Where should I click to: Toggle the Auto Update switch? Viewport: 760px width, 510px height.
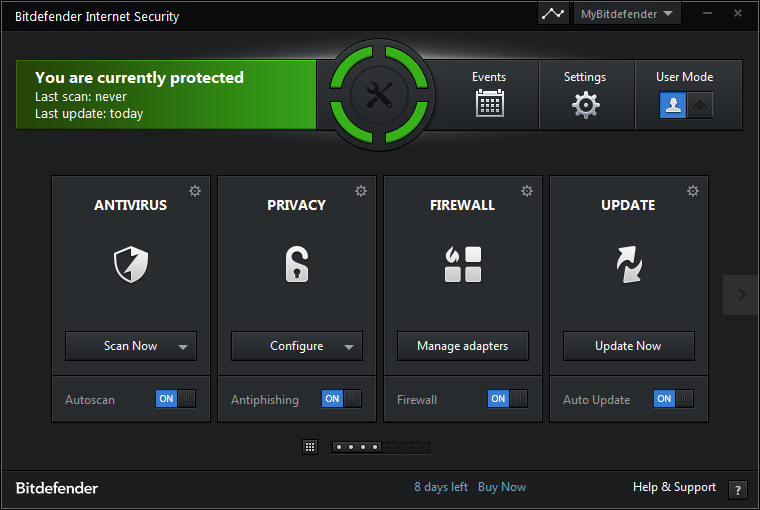[x=674, y=399]
